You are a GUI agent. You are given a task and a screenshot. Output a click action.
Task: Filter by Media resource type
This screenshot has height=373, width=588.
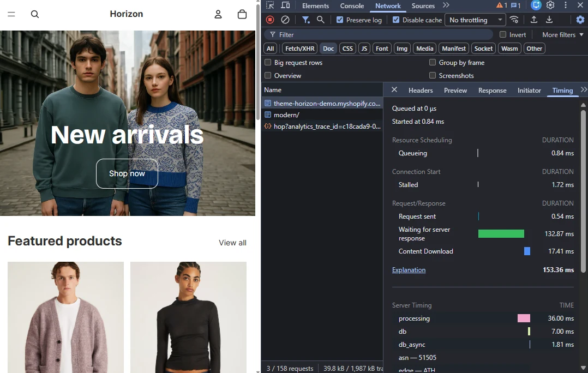tap(424, 49)
